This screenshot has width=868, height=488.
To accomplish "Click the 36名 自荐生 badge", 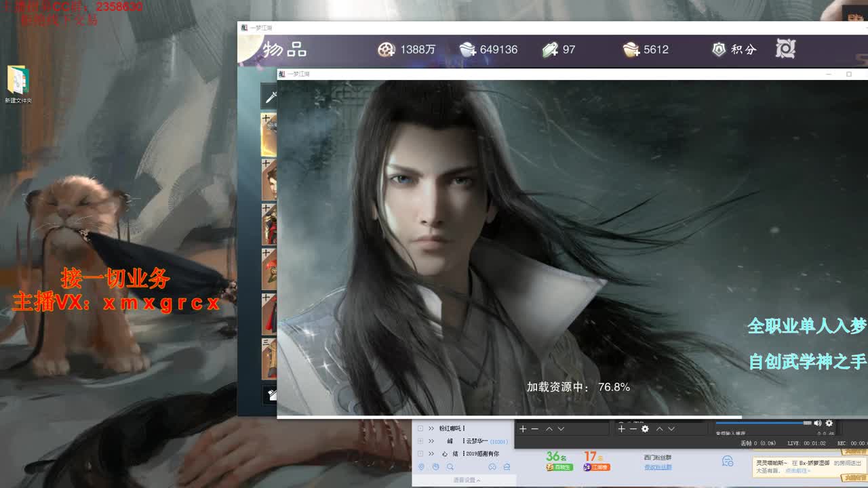I will tap(559, 462).
